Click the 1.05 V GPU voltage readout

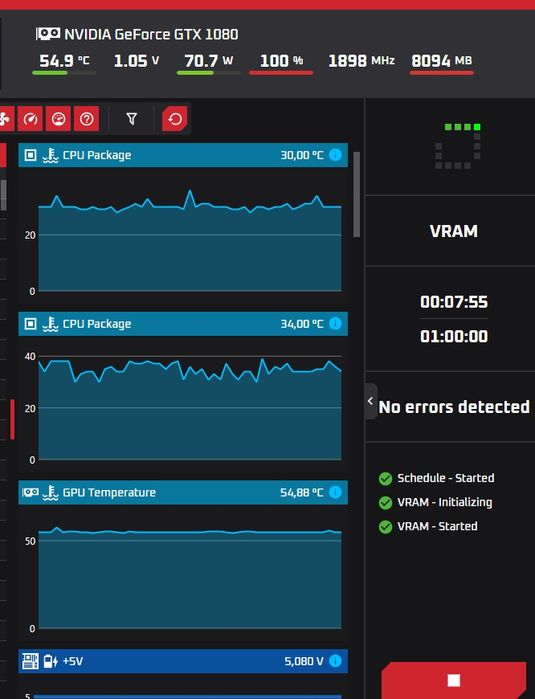[x=136, y=61]
